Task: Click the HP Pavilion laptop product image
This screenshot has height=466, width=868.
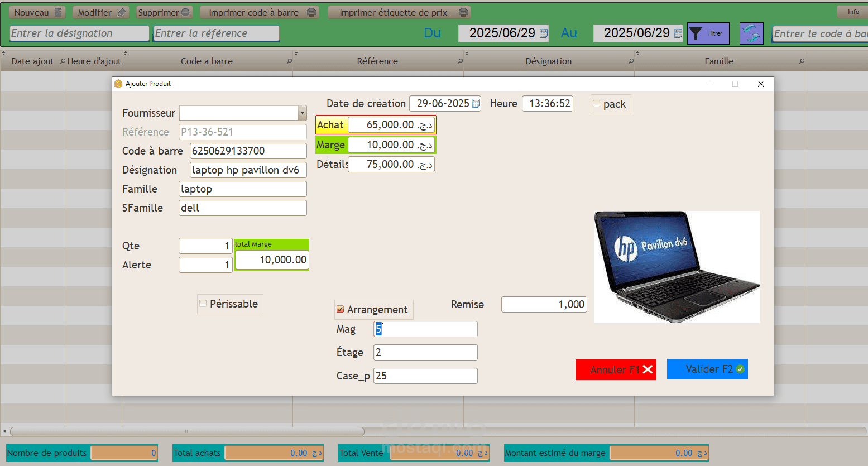Action: (677, 267)
